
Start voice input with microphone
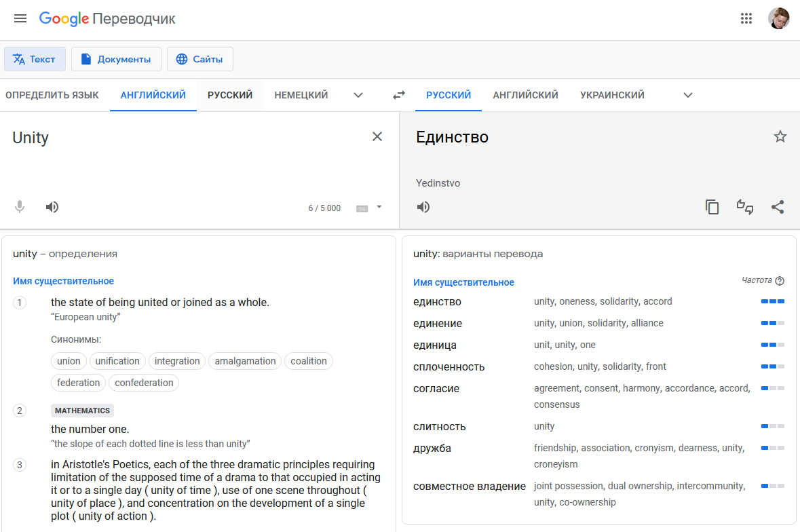point(20,207)
